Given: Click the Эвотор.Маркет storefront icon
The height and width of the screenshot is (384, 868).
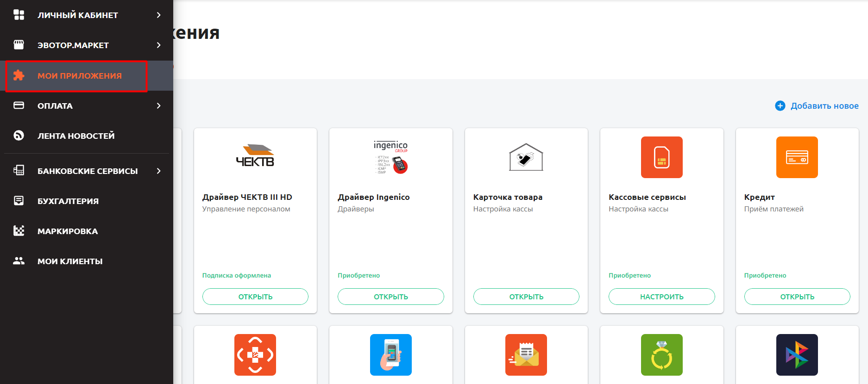Looking at the screenshot, I should [x=19, y=45].
